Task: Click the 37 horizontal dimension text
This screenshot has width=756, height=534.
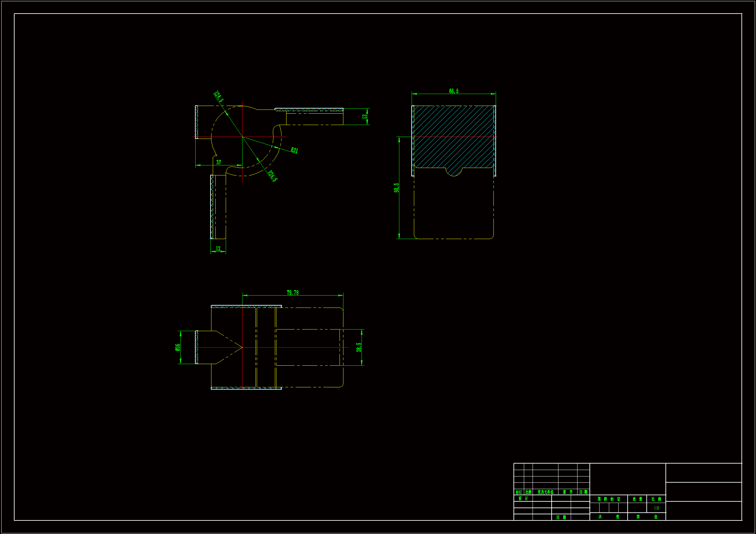Action: point(219,162)
